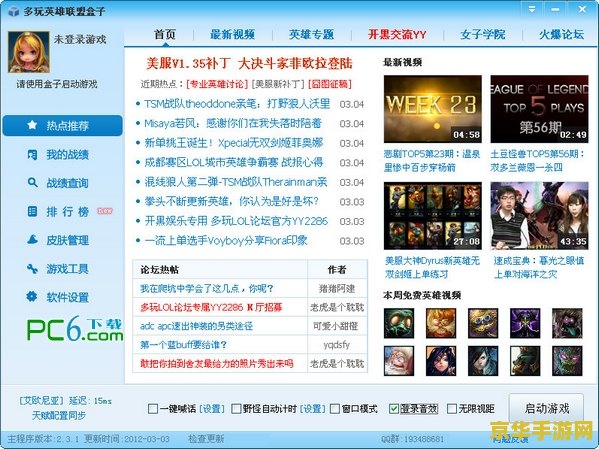Image resolution: width=599 pixels, height=449 pixels.
Task: Open the [美服新补丁] hot topic link
Action: coord(278,84)
